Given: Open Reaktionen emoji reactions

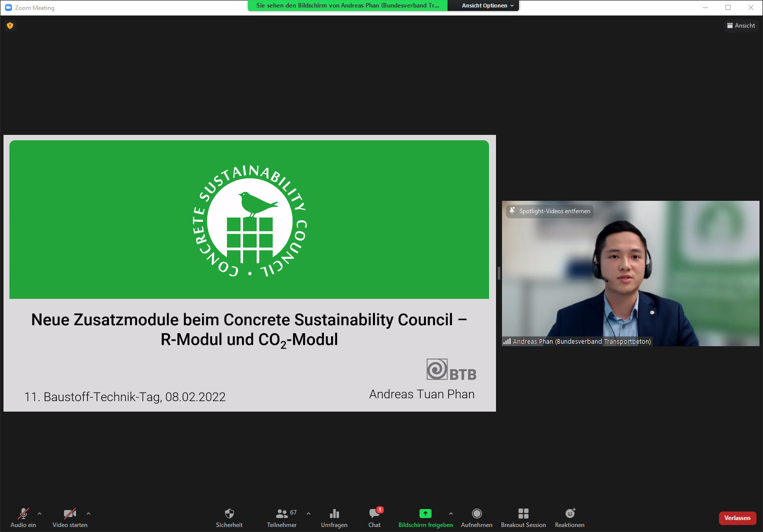Looking at the screenshot, I should pyautogui.click(x=569, y=518).
